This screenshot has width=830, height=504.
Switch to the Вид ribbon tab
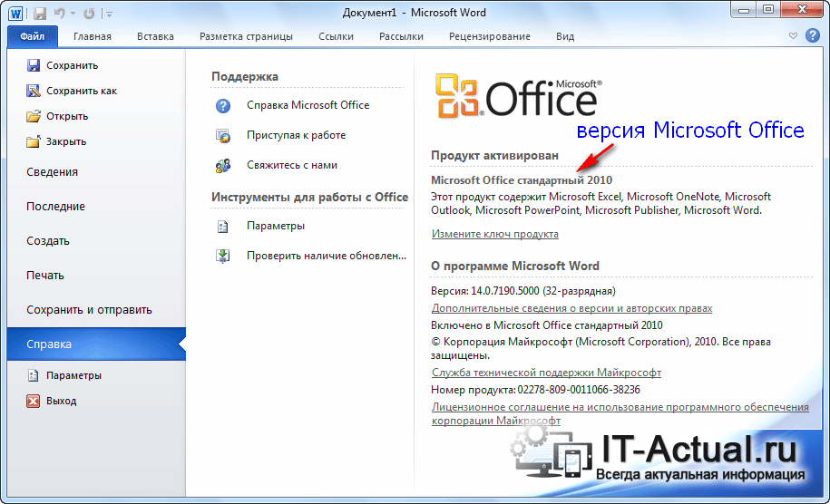tap(565, 36)
